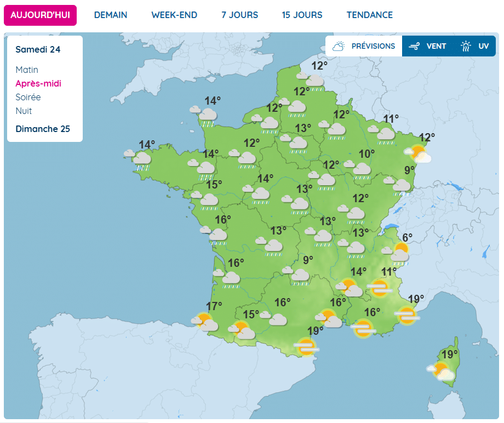
Task: Click the sun cloud icon under 14° in southeast
Action: click(349, 288)
